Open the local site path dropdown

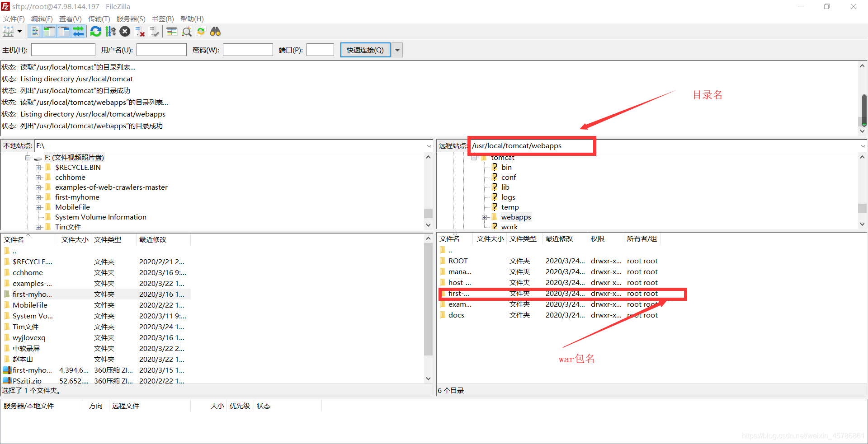point(429,146)
